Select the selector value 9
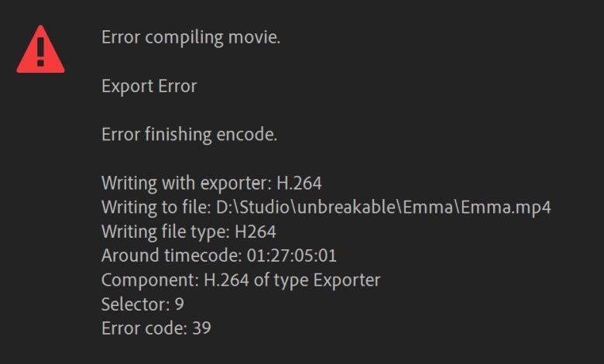604x364 pixels. [x=179, y=304]
